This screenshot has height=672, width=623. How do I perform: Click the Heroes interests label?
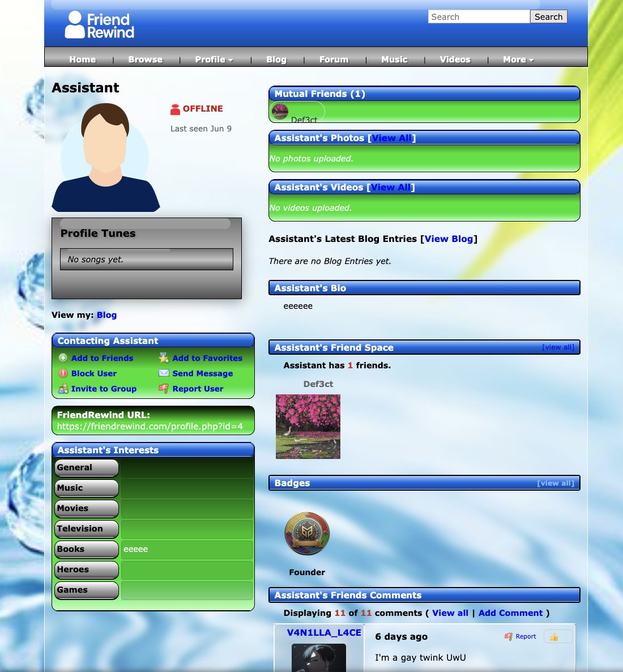tap(87, 569)
